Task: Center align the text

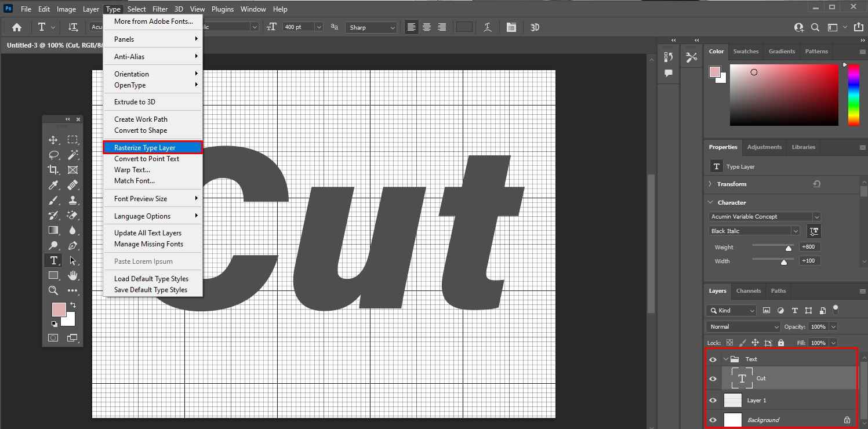Action: pyautogui.click(x=426, y=27)
